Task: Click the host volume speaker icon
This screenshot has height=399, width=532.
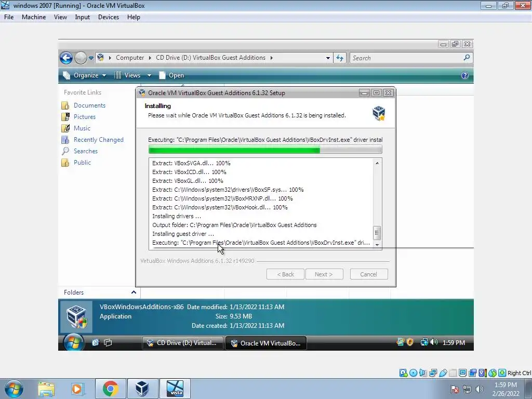Action: (x=480, y=389)
